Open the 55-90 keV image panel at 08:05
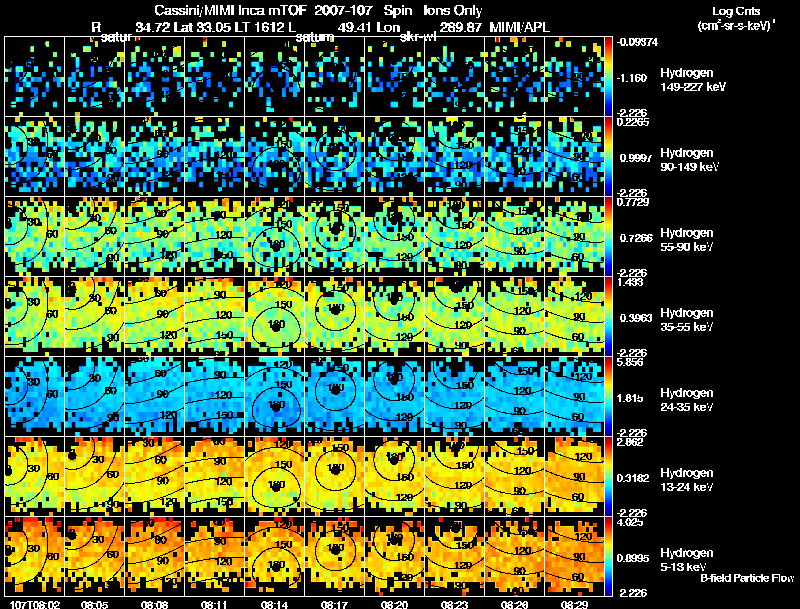The width and height of the screenshot is (800, 609). click(94, 236)
